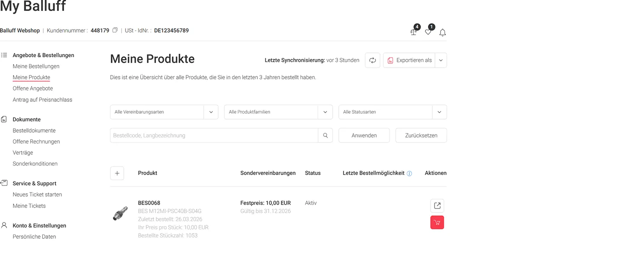Click the info icon beside Letzte Bestellmöglichkeit

[409, 173]
